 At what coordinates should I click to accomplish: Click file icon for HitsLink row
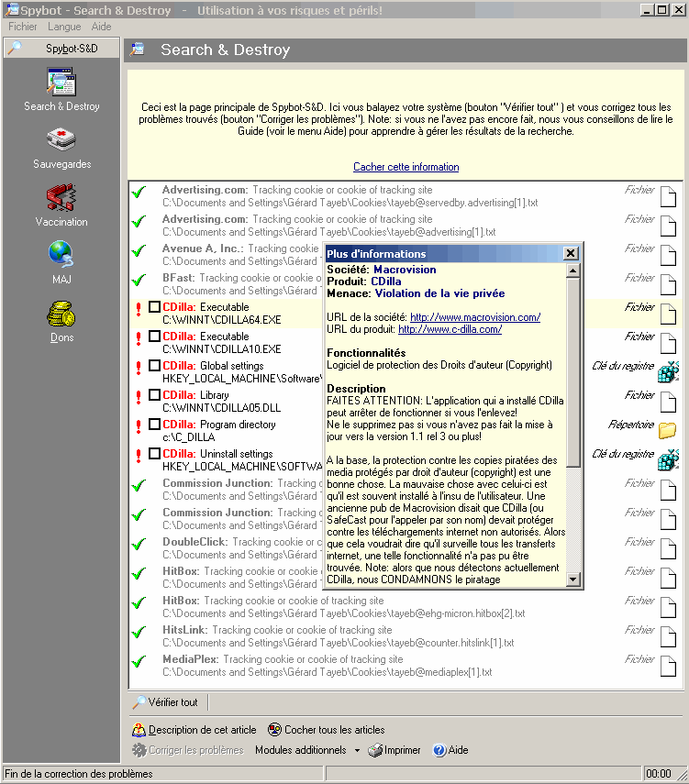668,636
